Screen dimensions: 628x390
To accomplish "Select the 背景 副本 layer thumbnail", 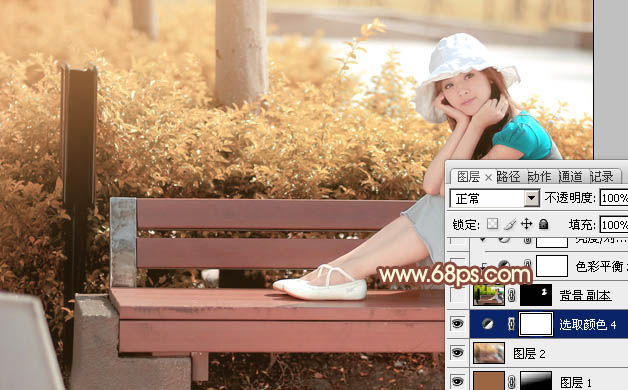I will (x=489, y=295).
